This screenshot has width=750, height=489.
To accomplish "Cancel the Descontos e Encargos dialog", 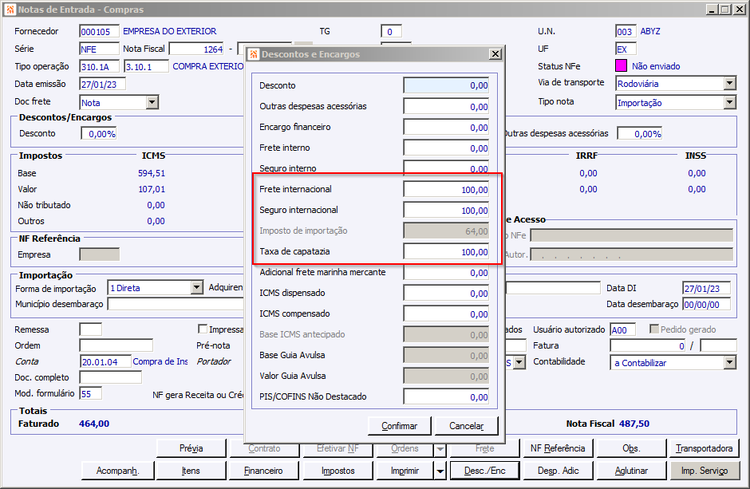I will coord(466,426).
